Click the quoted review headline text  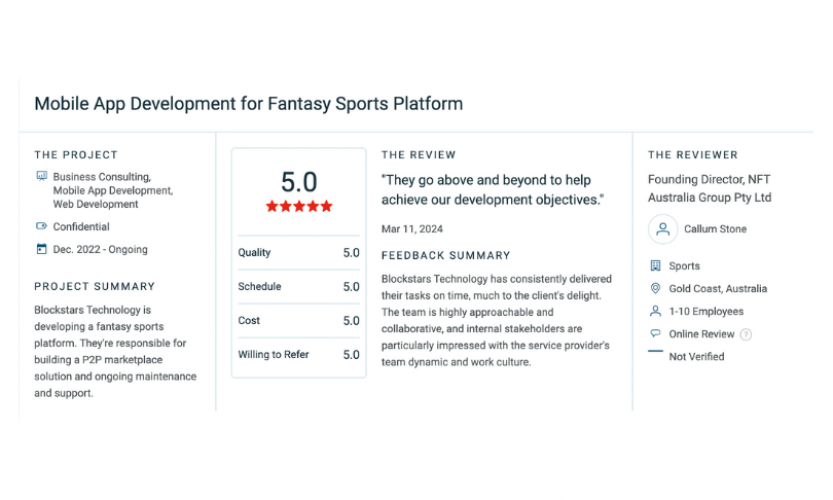tap(493, 190)
